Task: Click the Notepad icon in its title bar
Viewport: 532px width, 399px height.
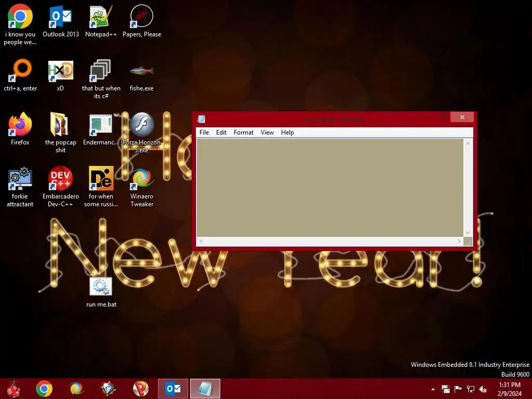Action: point(202,119)
